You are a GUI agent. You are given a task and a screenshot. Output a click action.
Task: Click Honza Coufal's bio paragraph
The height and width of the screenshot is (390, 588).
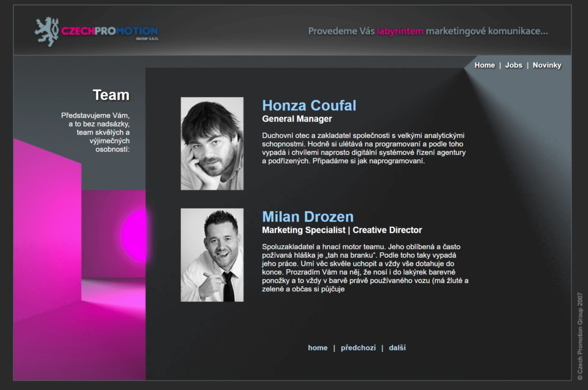[x=363, y=148]
